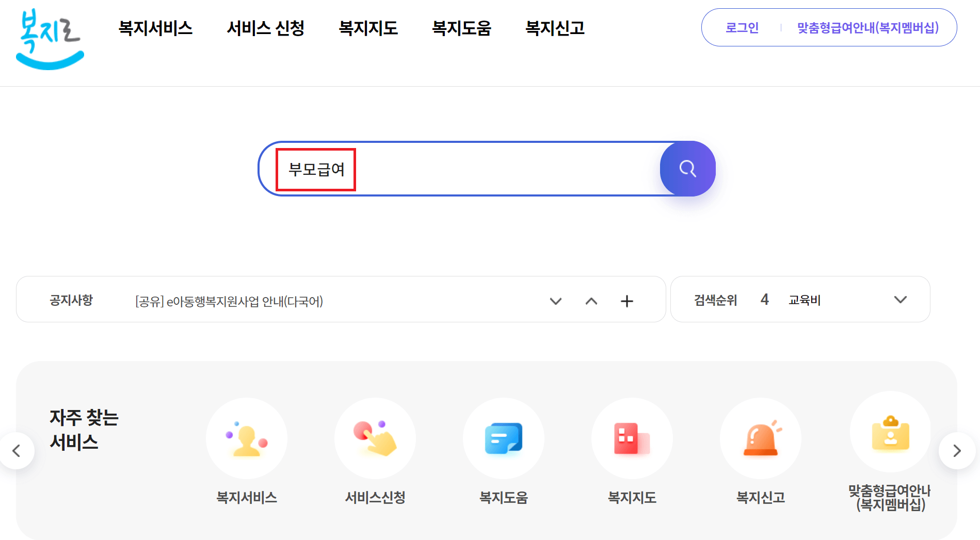Show next frequently used services

pos(957,451)
